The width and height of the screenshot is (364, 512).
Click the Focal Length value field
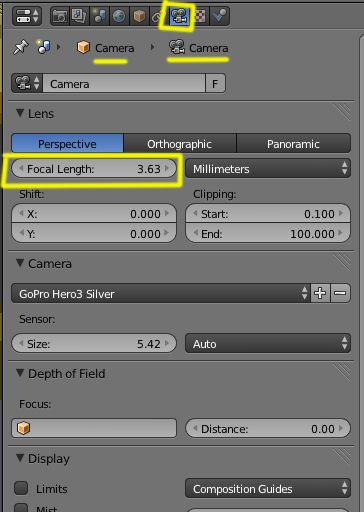[x=94, y=169]
